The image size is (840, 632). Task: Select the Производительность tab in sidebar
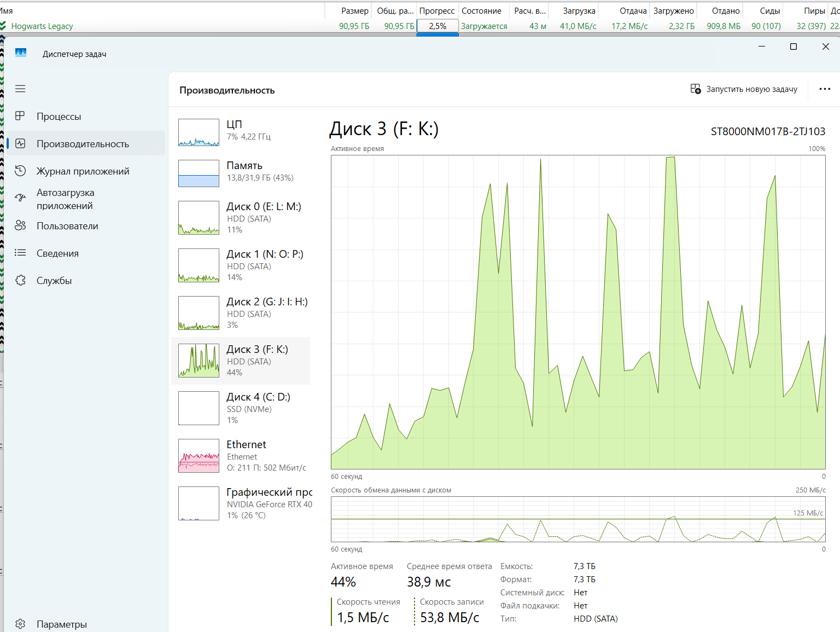click(x=83, y=143)
